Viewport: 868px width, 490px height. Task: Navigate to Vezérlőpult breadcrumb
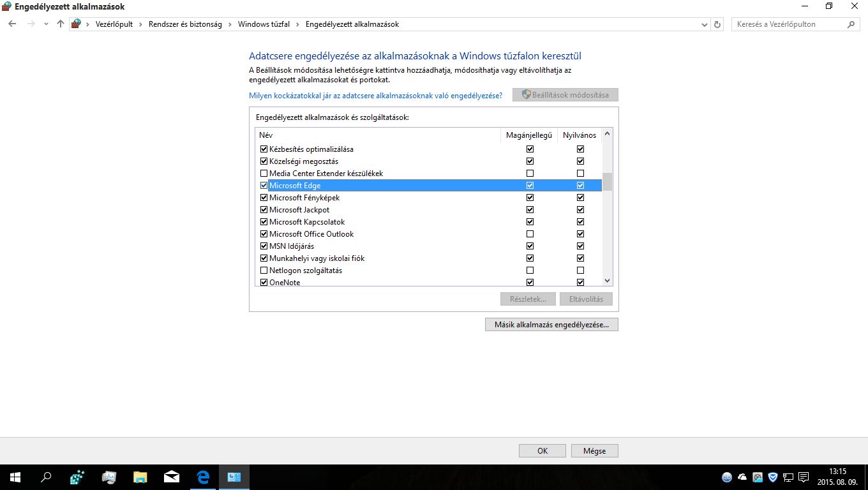[x=113, y=24]
